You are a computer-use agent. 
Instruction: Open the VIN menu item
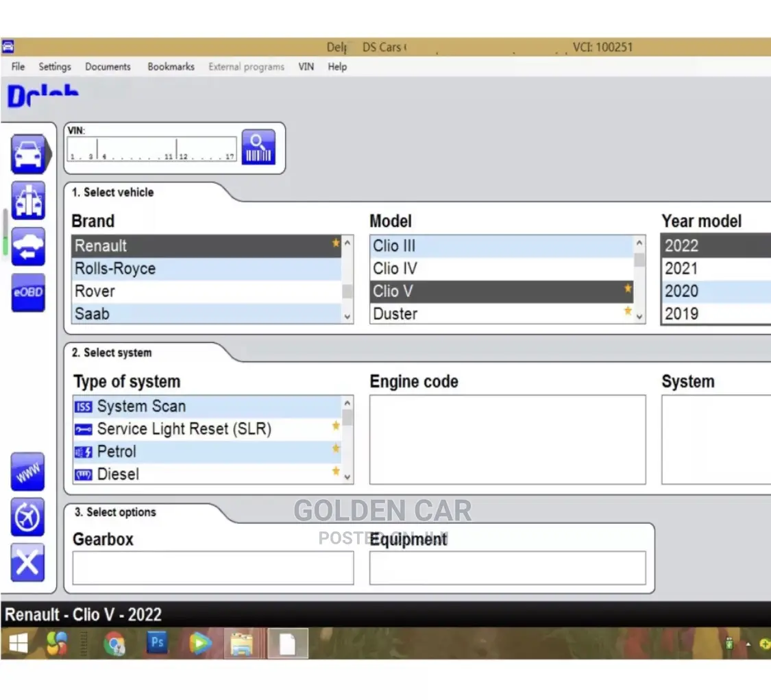pyautogui.click(x=306, y=67)
